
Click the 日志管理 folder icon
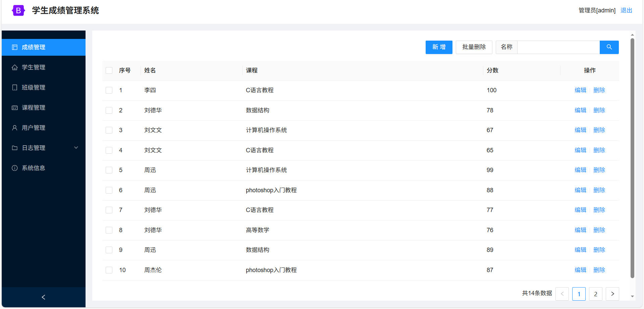click(x=15, y=148)
